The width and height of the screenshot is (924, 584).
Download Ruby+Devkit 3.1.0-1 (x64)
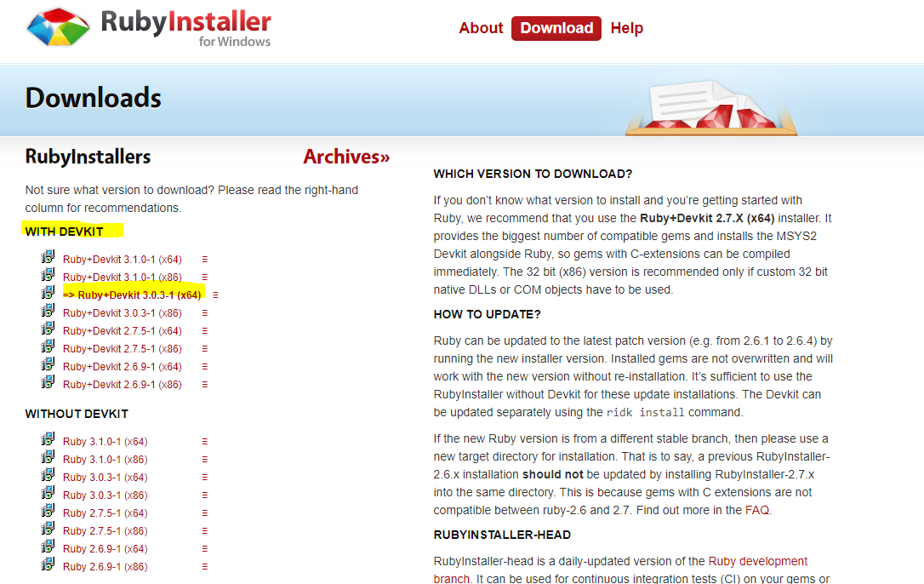pos(123,260)
